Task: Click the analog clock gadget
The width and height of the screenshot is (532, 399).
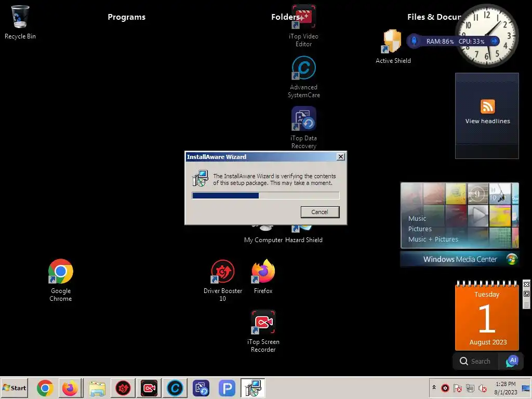Action: pos(486,35)
